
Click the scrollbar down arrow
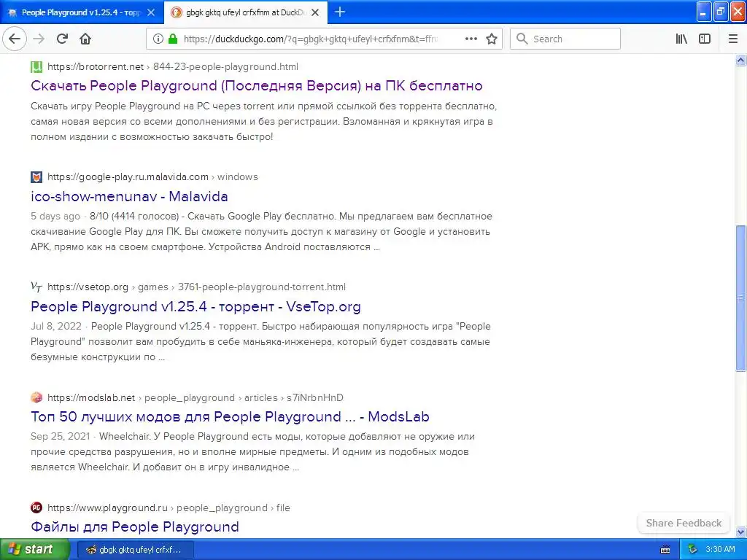pyautogui.click(x=740, y=532)
